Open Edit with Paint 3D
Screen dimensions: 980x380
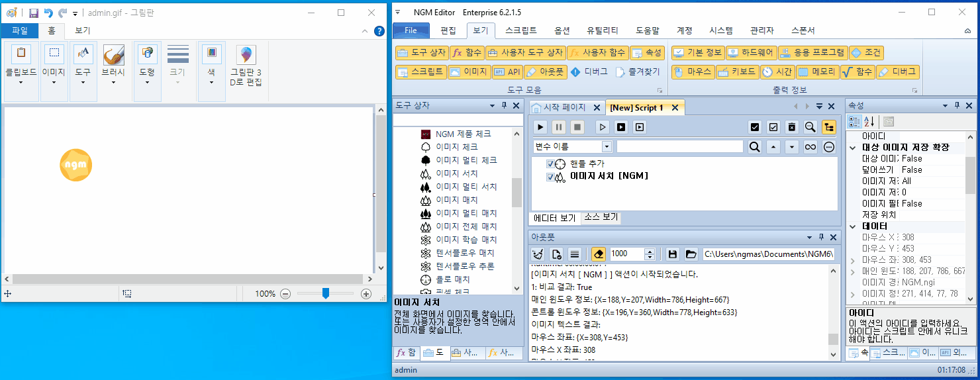[246, 66]
